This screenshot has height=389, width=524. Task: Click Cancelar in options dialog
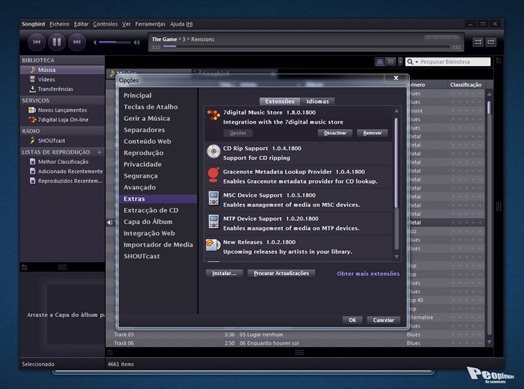click(x=383, y=320)
